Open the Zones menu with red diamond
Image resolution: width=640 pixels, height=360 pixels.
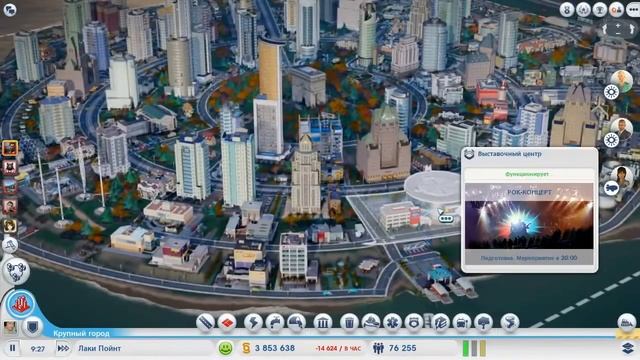pyautogui.click(x=227, y=322)
